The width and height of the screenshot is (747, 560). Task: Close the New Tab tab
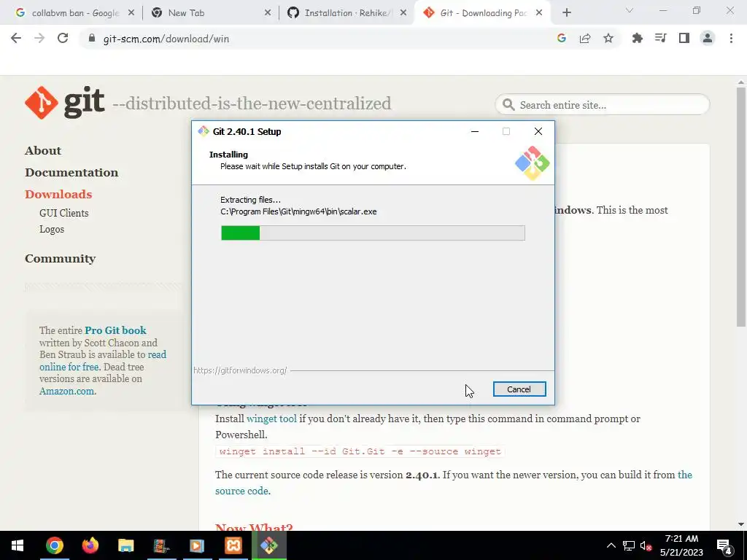click(x=268, y=13)
